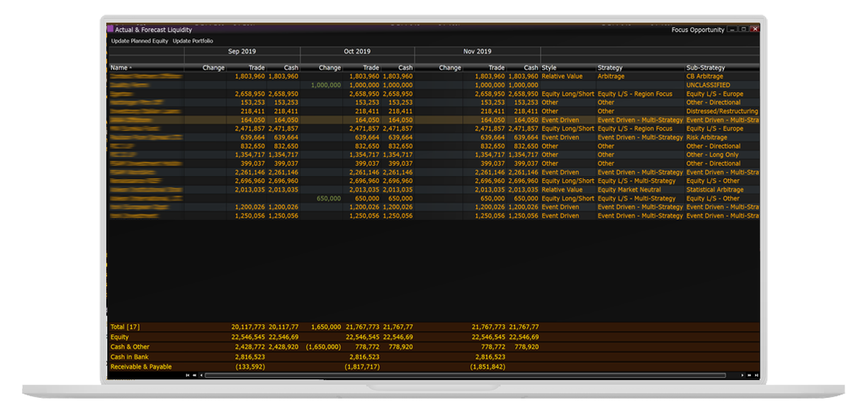This screenshot has width=868, height=407.
Task: Click the Focus Opportunity button
Action: (x=698, y=30)
